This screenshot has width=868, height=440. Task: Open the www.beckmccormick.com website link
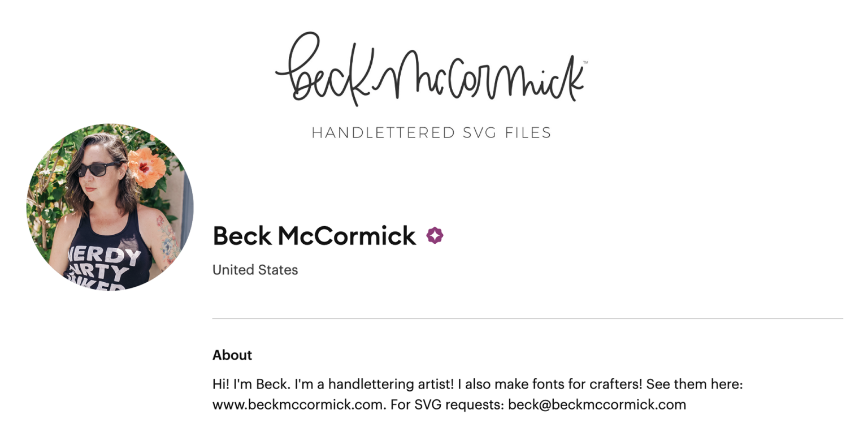[x=298, y=405]
